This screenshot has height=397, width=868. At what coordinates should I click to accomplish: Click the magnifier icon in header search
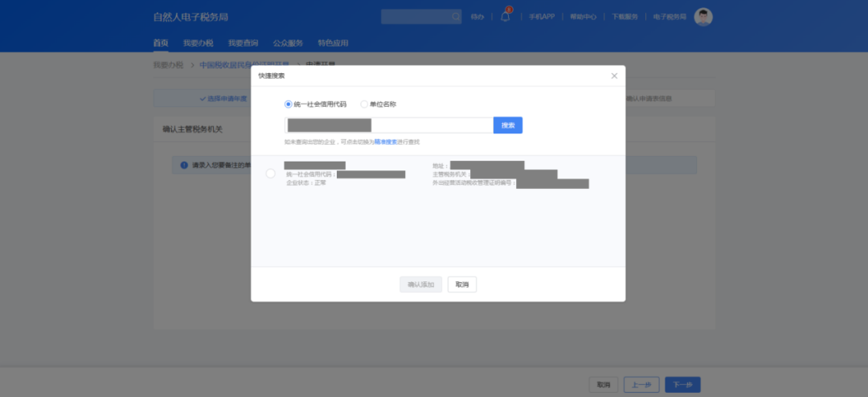[456, 16]
